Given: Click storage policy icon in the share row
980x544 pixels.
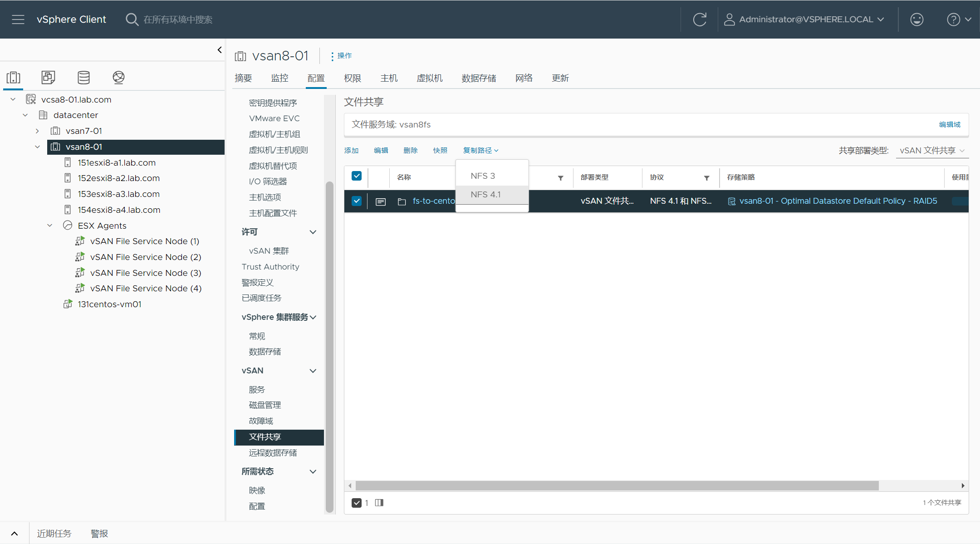Looking at the screenshot, I should click(x=731, y=201).
